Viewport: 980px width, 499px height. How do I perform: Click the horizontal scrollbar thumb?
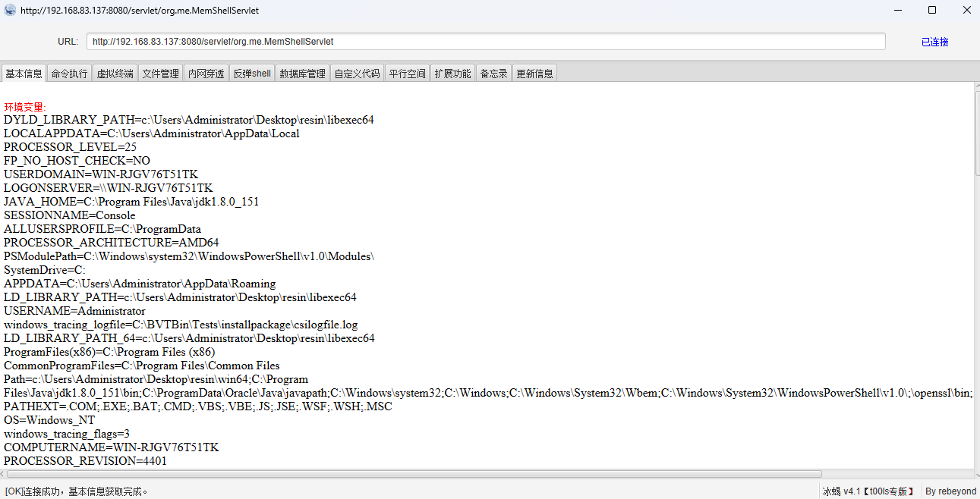tap(415, 474)
